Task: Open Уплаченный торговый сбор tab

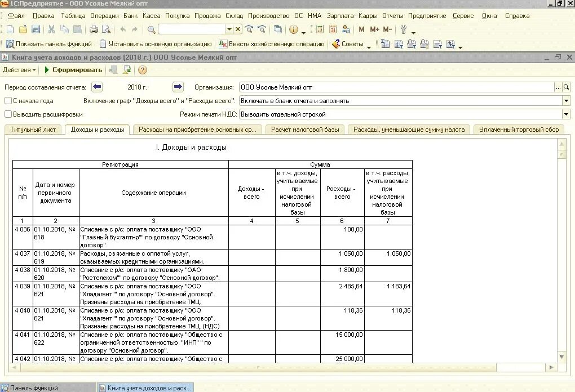Action: pos(519,130)
